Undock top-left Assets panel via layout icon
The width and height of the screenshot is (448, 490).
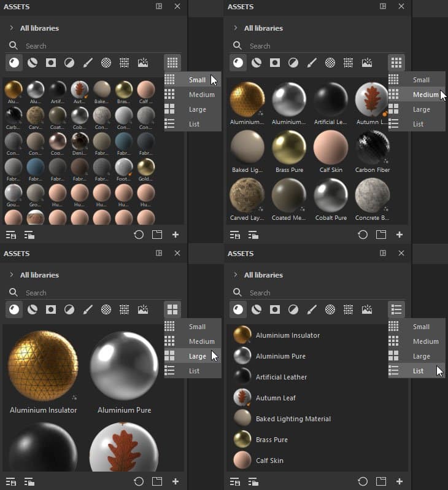point(159,6)
